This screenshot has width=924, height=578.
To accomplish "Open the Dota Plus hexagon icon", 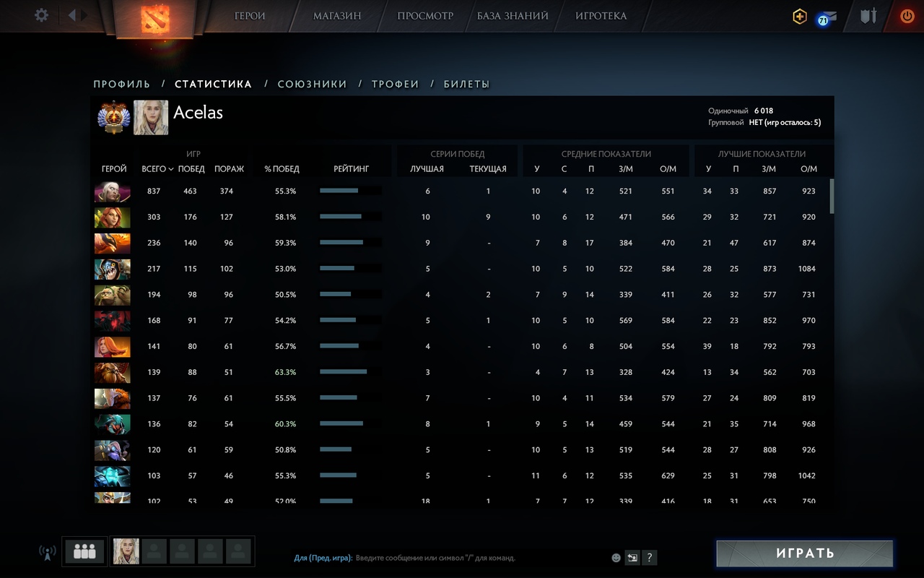I will pos(800,17).
